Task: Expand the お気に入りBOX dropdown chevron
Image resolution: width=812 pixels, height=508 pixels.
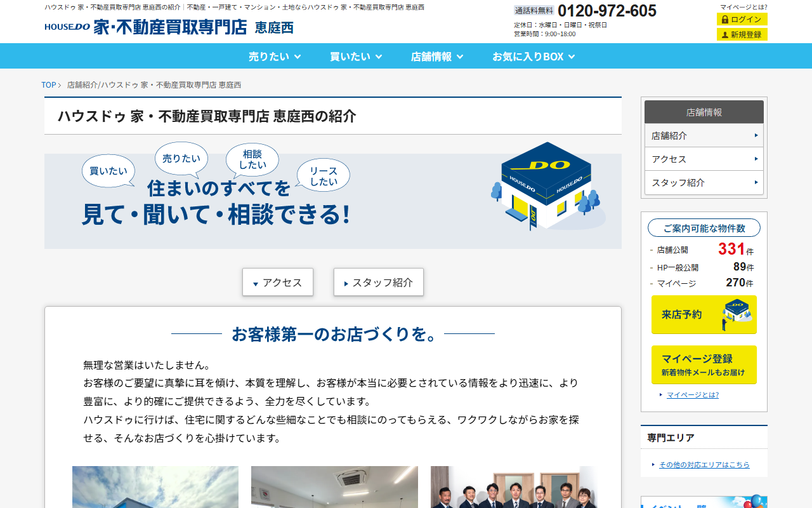Action: click(x=572, y=57)
